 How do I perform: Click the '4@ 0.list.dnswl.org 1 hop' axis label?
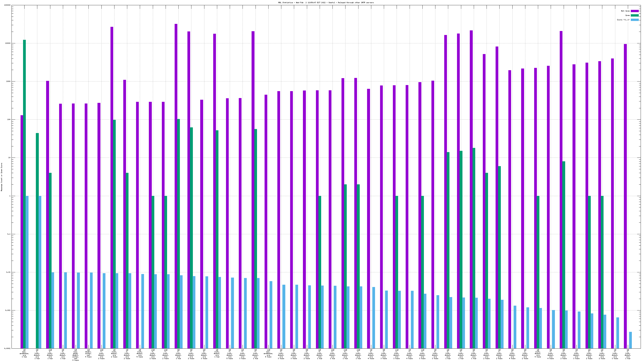63,354
